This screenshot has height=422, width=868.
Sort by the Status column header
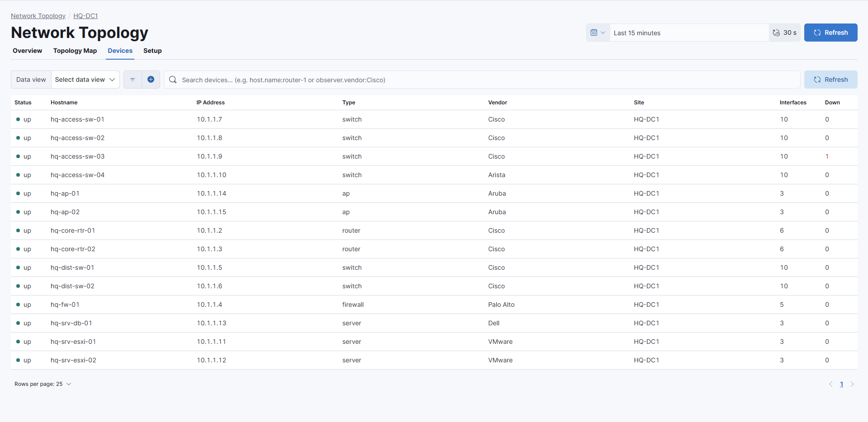point(23,103)
